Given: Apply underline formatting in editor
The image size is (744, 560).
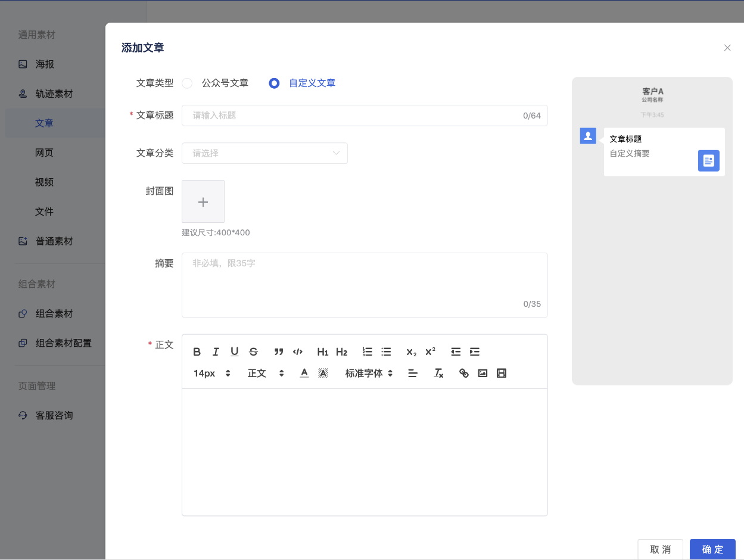Looking at the screenshot, I should pyautogui.click(x=235, y=351).
